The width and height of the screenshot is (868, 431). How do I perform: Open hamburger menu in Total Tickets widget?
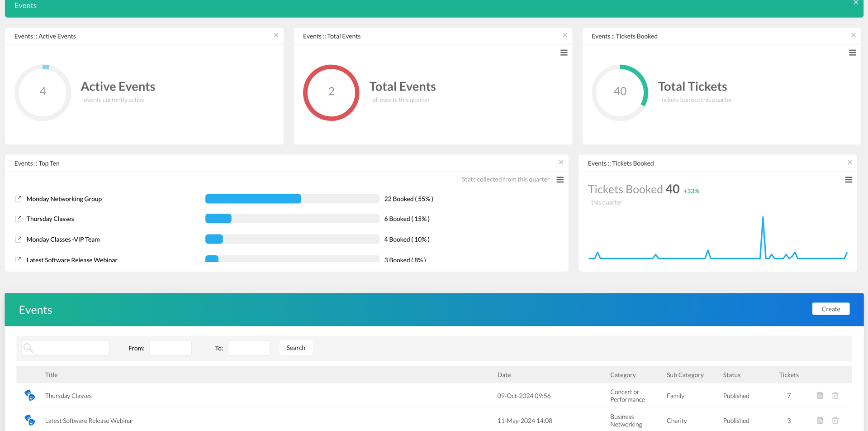[x=852, y=53]
